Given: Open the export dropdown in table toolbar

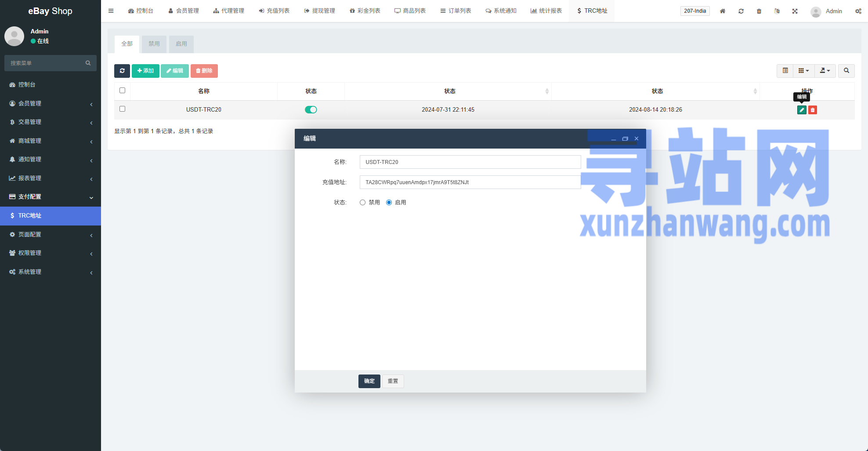Looking at the screenshot, I should pos(825,71).
